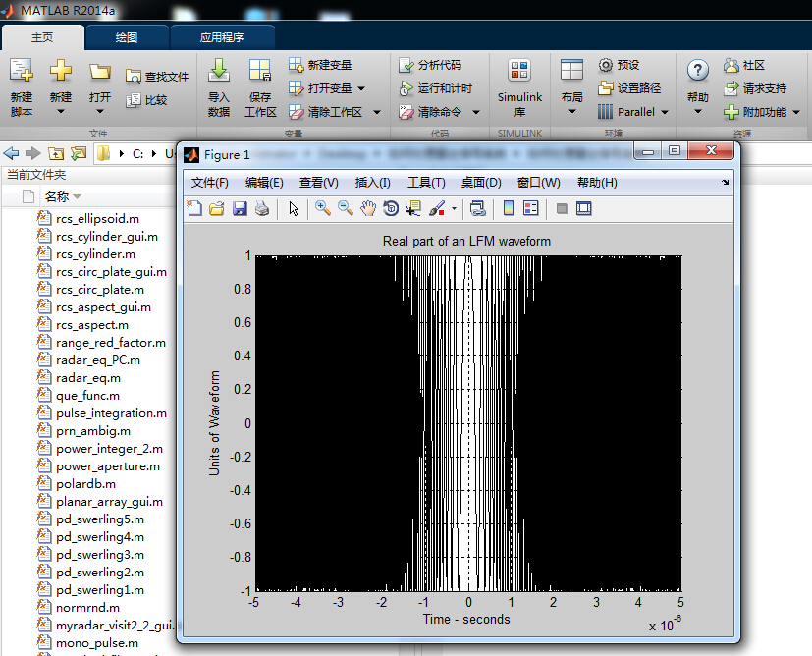Screen dimensions: 812x656
Task: Open Preferences (预设) gear icon
Action: coord(605,65)
